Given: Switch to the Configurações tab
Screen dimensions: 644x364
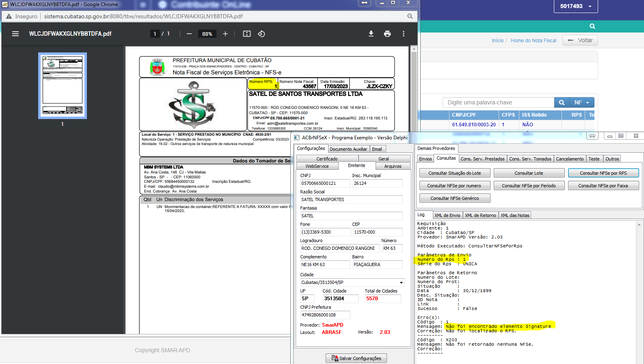Looking at the screenshot, I should point(311,149).
